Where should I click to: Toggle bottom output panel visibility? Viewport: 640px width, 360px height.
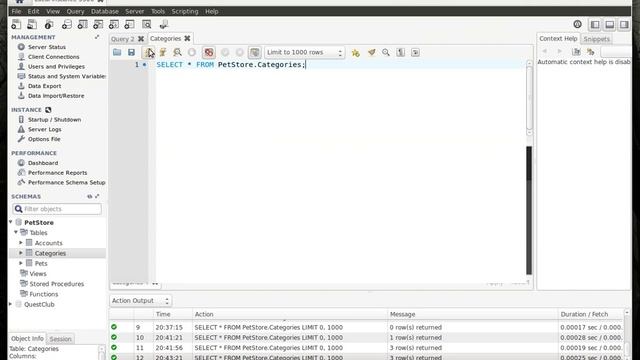tap(610, 24)
